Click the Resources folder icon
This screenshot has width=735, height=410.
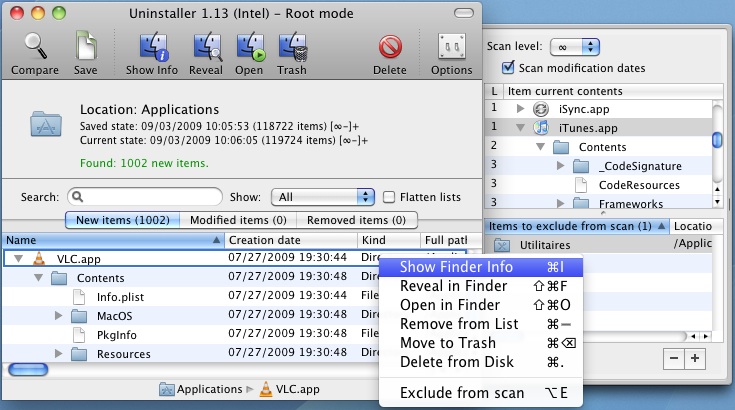pyautogui.click(x=79, y=354)
